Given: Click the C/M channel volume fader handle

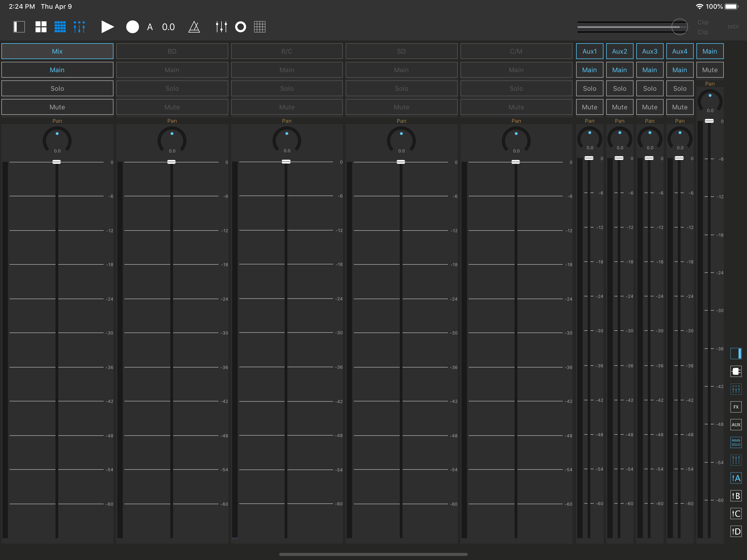Looking at the screenshot, I should click(x=516, y=162).
